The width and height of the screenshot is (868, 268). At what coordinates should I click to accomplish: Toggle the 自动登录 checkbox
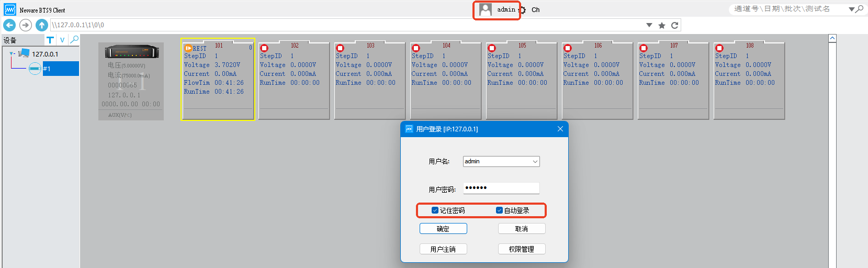point(499,210)
